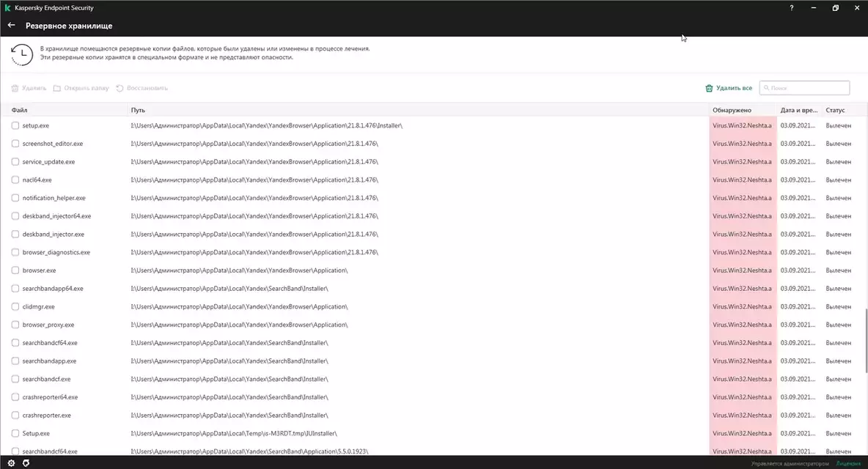This screenshot has width=868, height=469.
Task: Click Вылечен status in the service_update.exe row
Action: tap(838, 162)
